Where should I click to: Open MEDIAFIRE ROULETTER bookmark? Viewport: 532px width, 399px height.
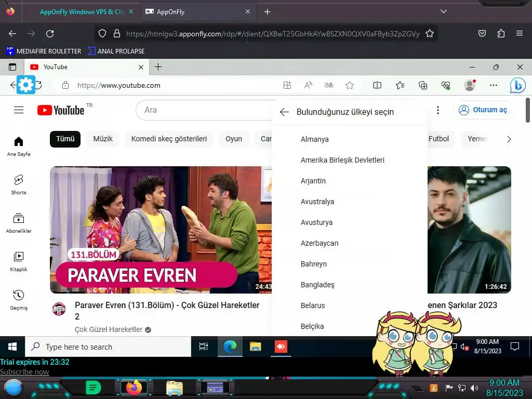tap(44, 51)
